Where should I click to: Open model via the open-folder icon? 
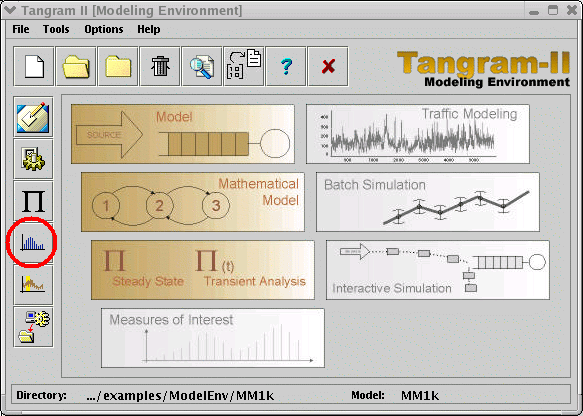pos(76,67)
